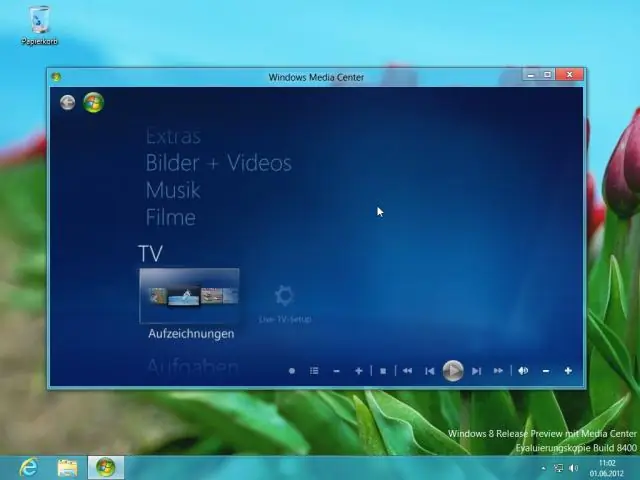Select the Aufgaben menu item
The width and height of the screenshot is (640, 480).
pos(192,367)
